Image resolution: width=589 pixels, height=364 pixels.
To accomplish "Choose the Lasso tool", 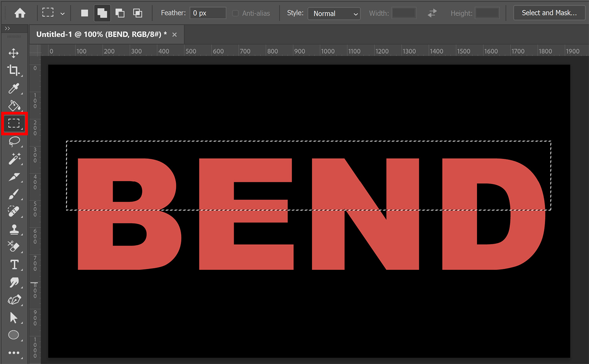I will pyautogui.click(x=14, y=142).
